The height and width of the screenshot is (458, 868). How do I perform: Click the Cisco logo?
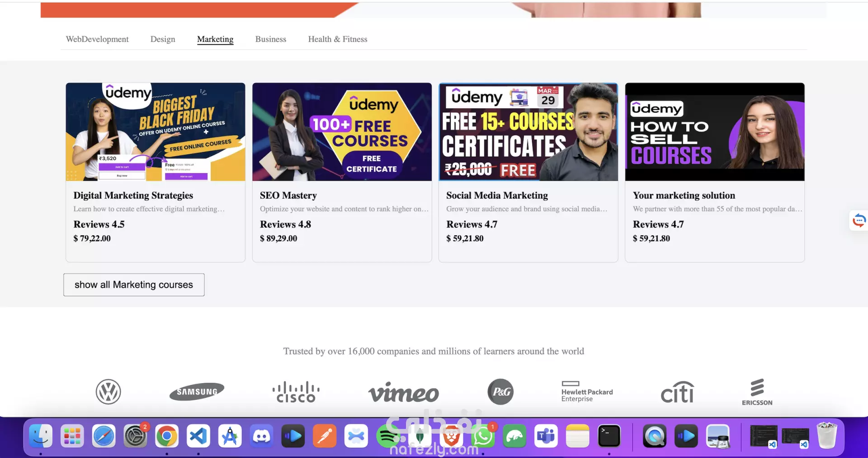pyautogui.click(x=296, y=392)
